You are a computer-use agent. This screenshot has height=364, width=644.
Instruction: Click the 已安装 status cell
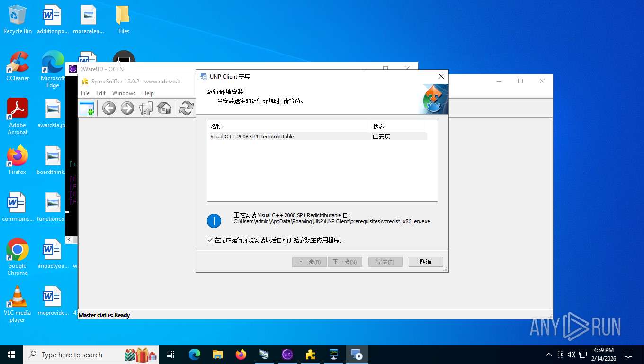381,136
